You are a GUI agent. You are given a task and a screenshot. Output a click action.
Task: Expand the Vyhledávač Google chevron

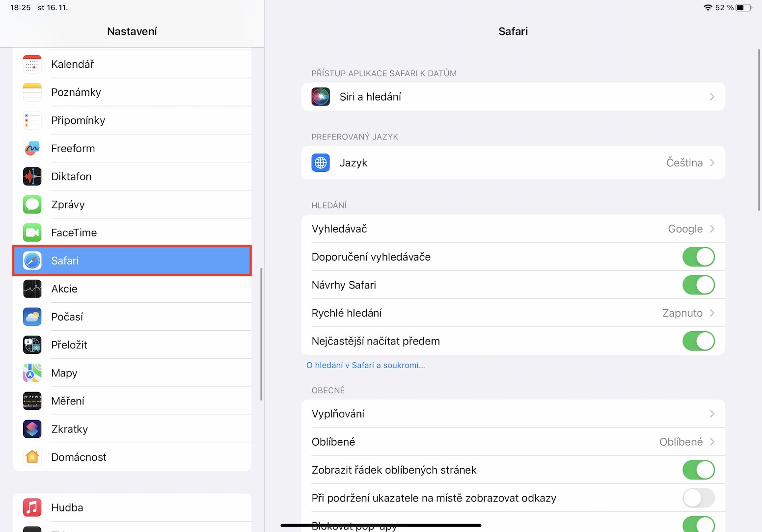click(x=712, y=229)
